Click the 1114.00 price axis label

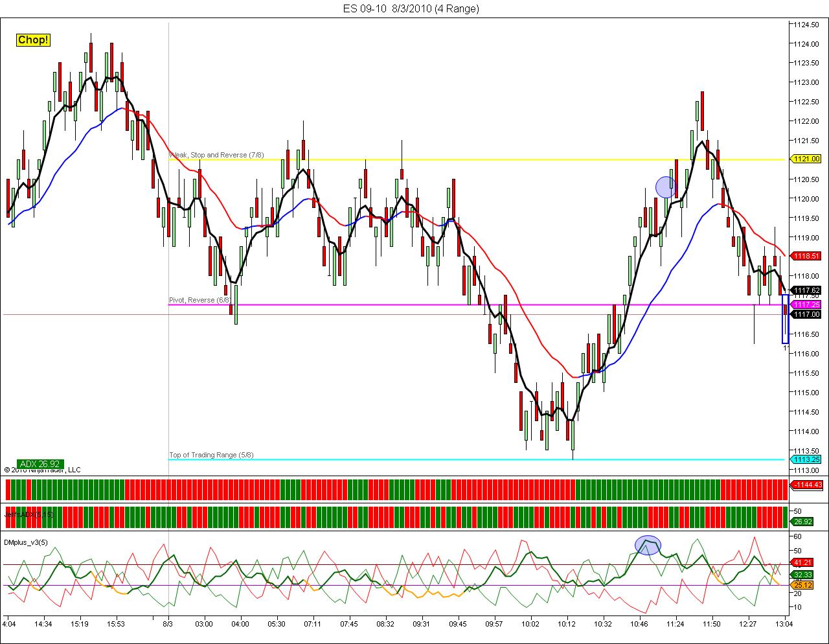click(x=806, y=431)
